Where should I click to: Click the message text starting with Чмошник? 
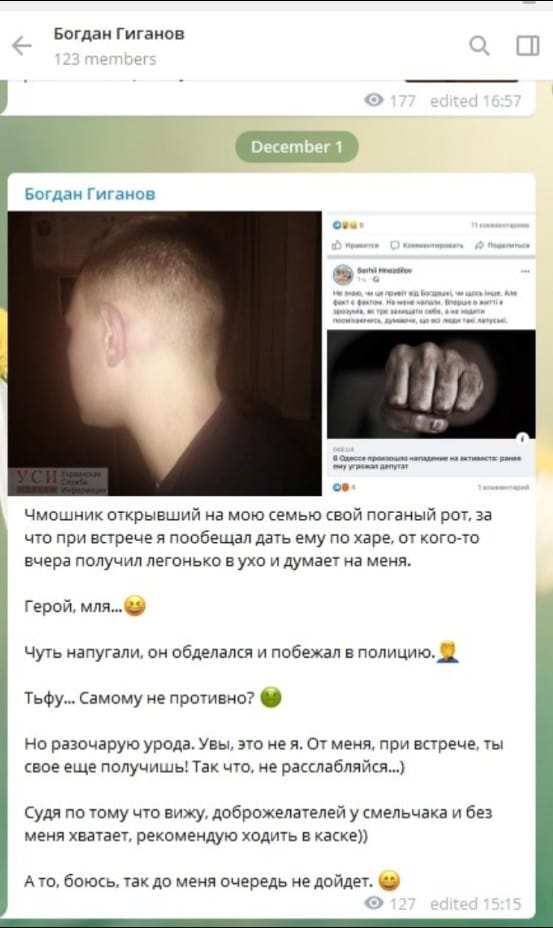(258, 537)
